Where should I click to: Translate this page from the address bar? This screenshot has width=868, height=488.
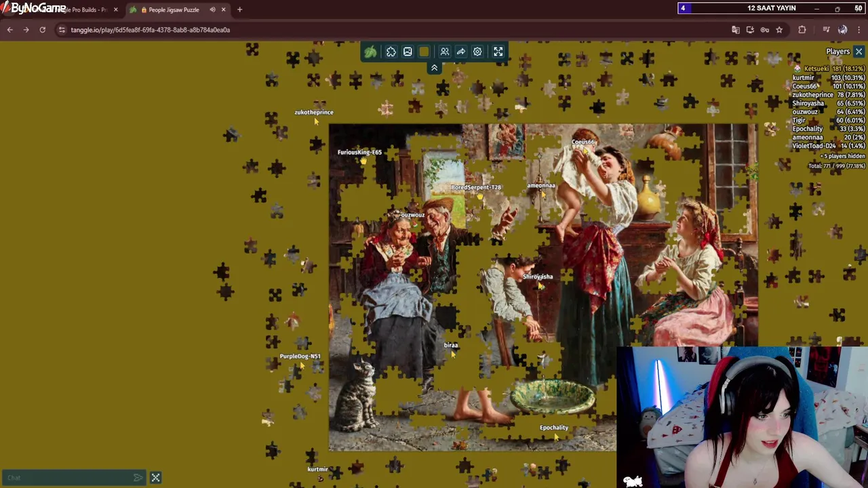pos(736,30)
